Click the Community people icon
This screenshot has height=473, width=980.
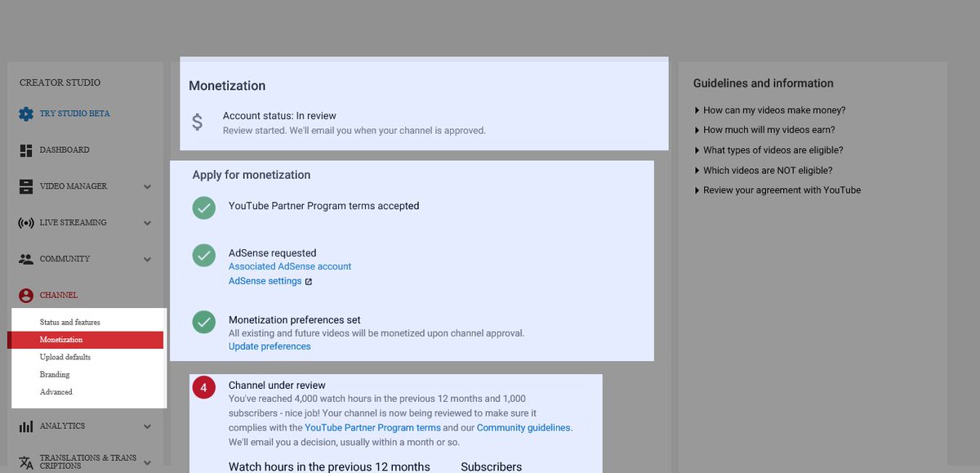26,259
